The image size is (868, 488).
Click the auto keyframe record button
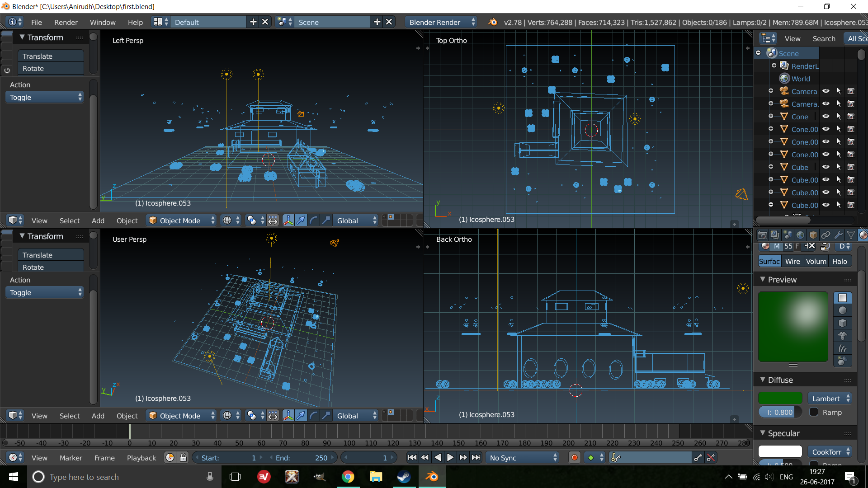574,458
